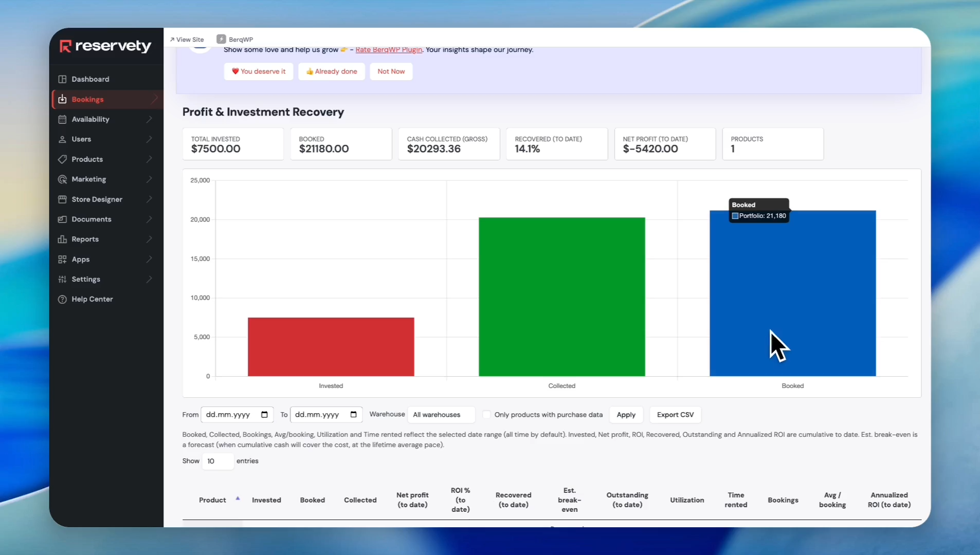The width and height of the screenshot is (980, 555).
Task: Click the Settings sliders icon
Action: click(62, 280)
